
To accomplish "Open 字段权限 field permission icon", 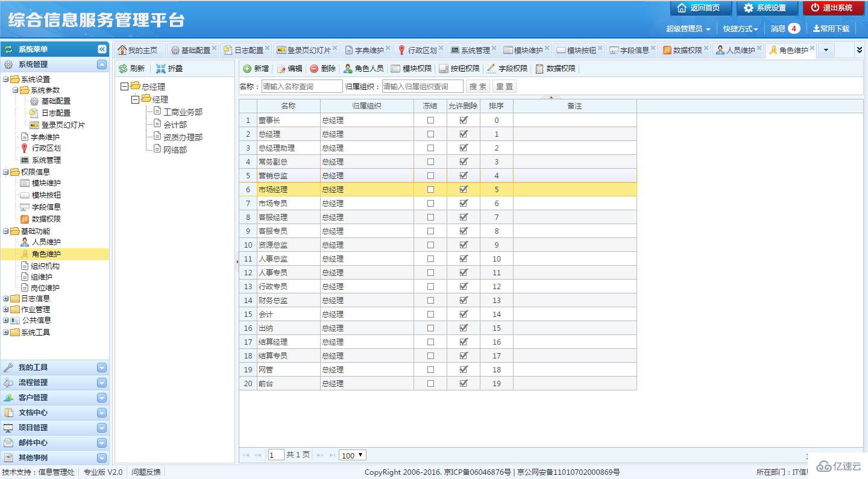I will click(491, 69).
